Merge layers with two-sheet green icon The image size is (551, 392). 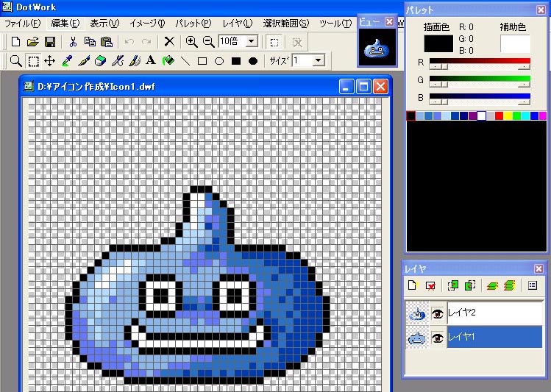click(492, 285)
